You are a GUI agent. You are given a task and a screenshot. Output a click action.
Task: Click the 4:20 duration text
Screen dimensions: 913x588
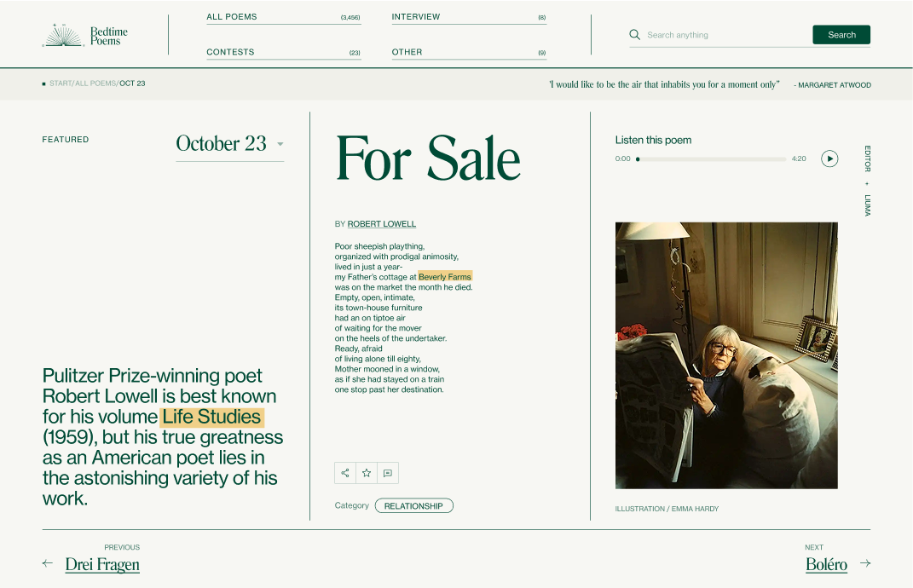pos(799,159)
